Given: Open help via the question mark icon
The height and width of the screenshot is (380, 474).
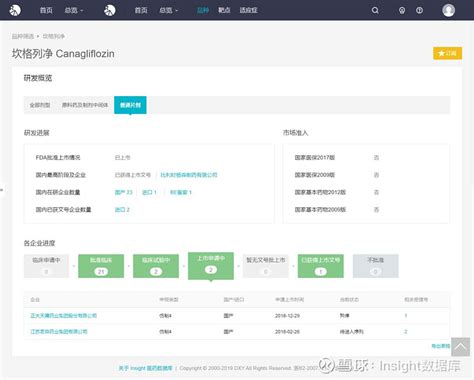Looking at the screenshot, I should [x=419, y=10].
